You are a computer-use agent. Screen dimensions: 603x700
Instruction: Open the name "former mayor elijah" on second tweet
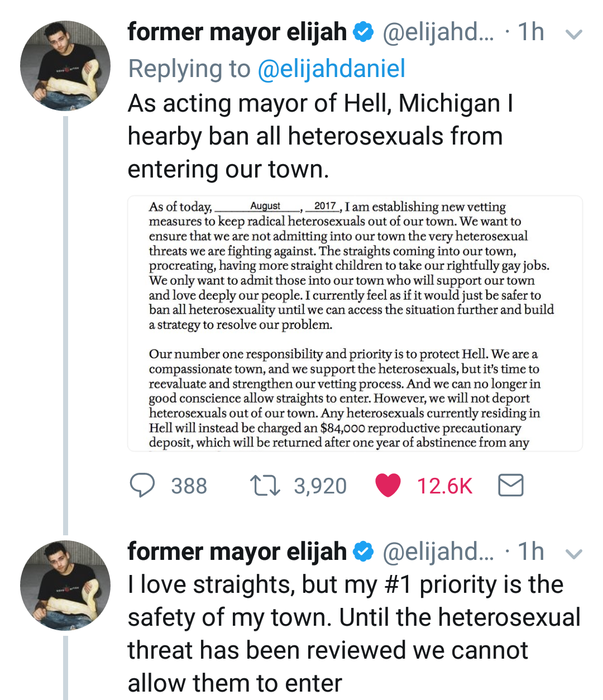tap(237, 552)
